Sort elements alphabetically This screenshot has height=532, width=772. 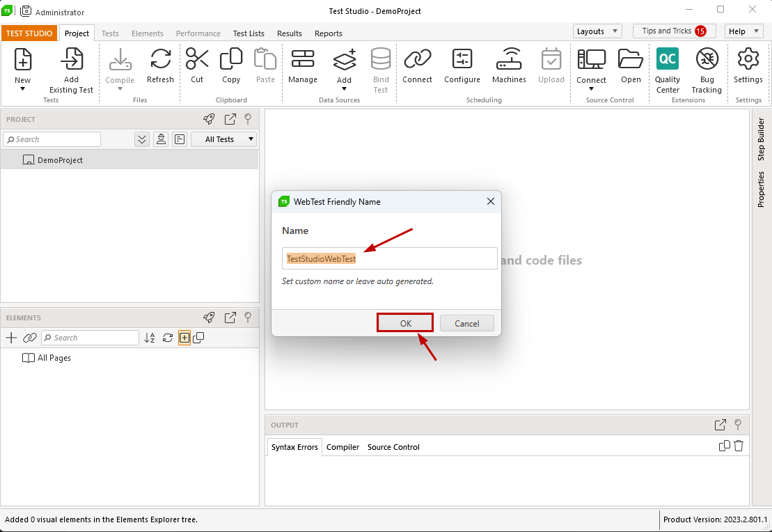tap(150, 338)
